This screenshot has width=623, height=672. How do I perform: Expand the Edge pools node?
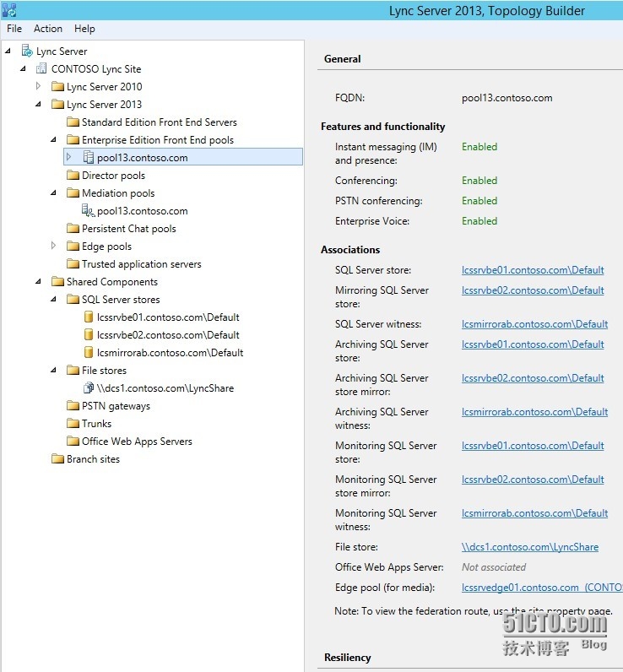click(x=53, y=246)
